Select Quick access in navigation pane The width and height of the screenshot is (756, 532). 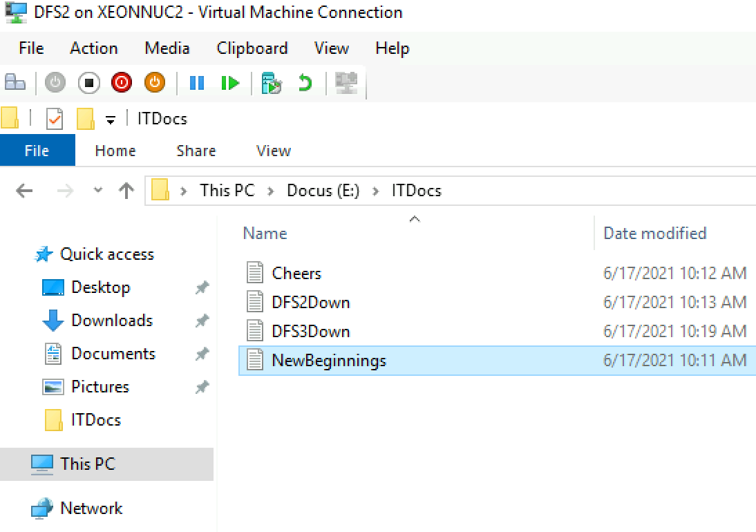[x=106, y=254]
